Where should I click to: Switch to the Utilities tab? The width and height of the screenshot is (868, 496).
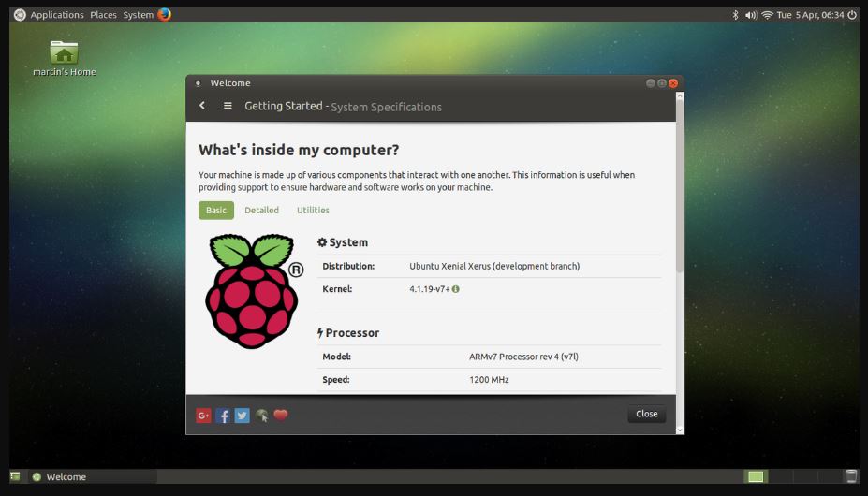pos(313,211)
